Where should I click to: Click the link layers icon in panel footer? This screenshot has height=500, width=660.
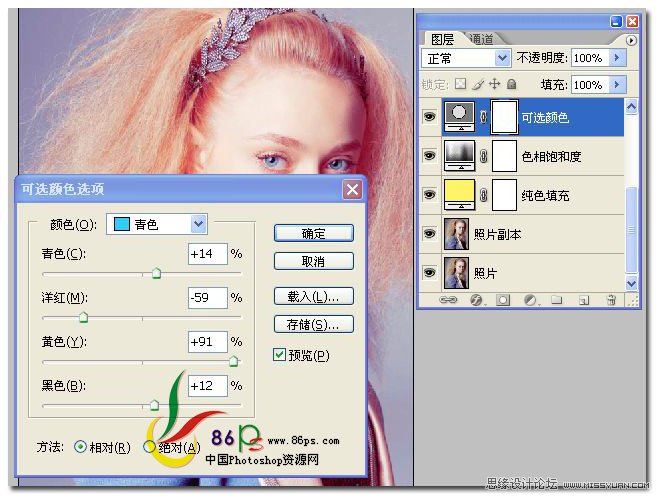[448, 300]
